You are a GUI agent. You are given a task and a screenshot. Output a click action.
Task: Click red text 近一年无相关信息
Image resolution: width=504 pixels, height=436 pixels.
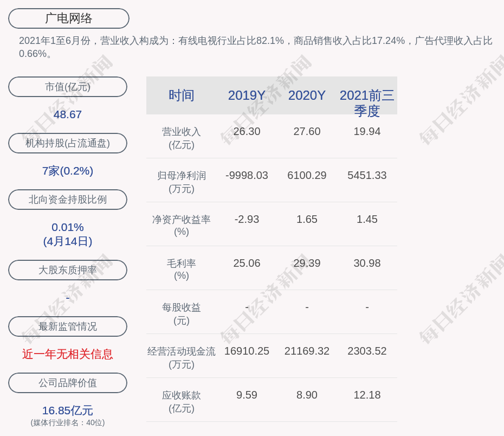[68, 354]
